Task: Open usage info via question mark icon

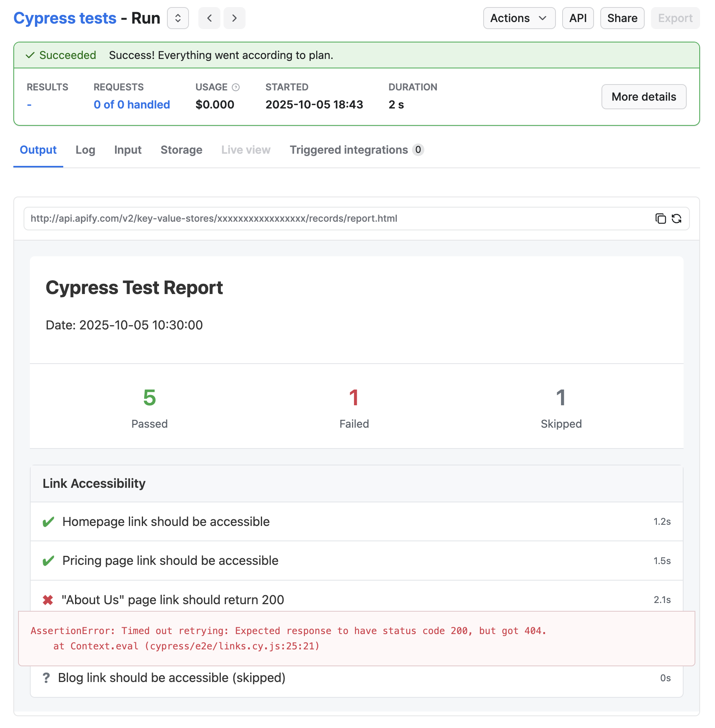Action: click(x=236, y=87)
